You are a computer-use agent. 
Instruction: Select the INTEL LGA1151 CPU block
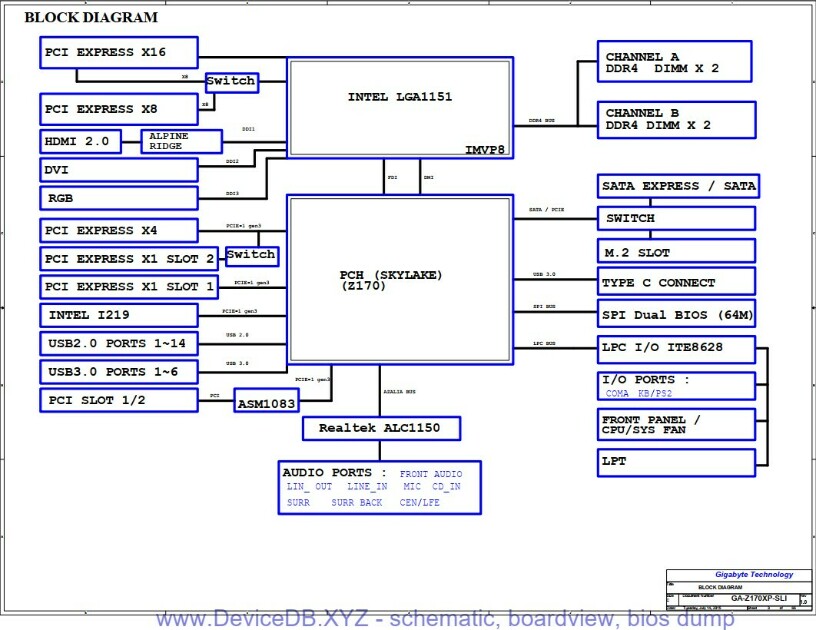400,108
